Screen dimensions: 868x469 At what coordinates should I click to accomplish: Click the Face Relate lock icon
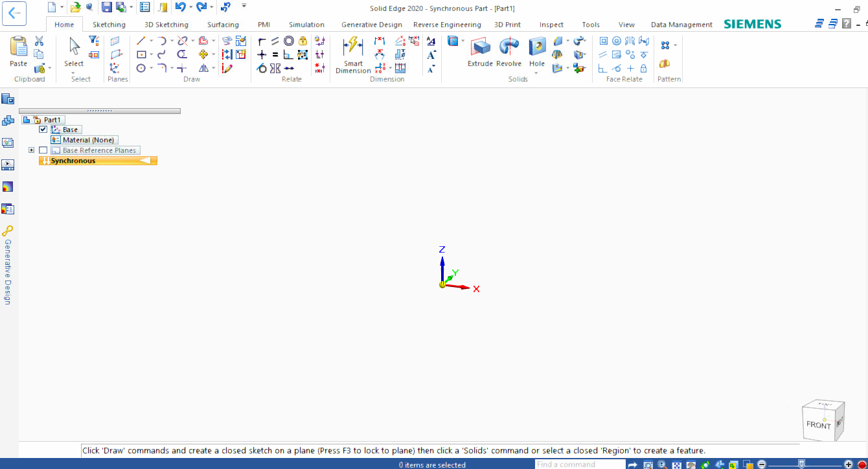tap(643, 68)
